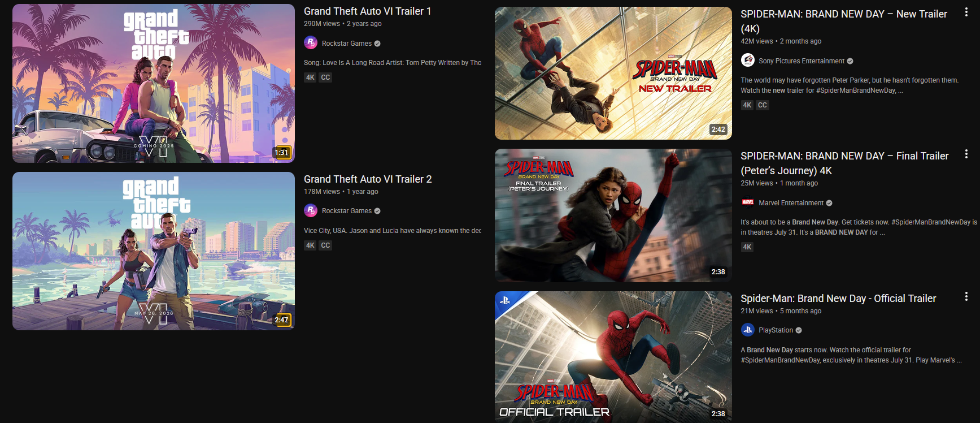Screen dimensions: 980x423
Task: Open more options for Spider-Man Official Trailer
Action: 966,296
